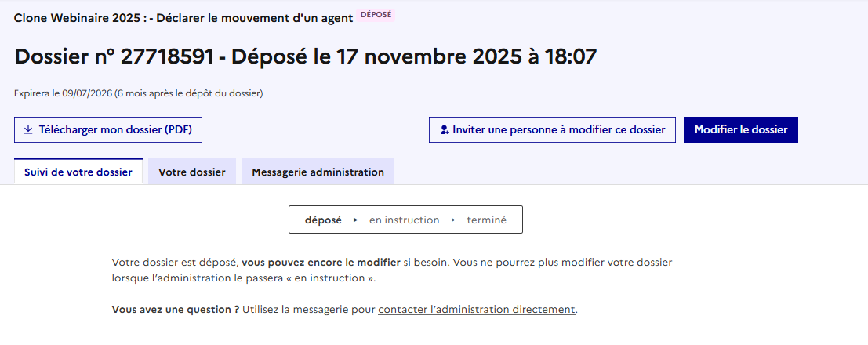Download the dossier as PDF
This screenshot has height=345, width=868.
pyautogui.click(x=108, y=130)
